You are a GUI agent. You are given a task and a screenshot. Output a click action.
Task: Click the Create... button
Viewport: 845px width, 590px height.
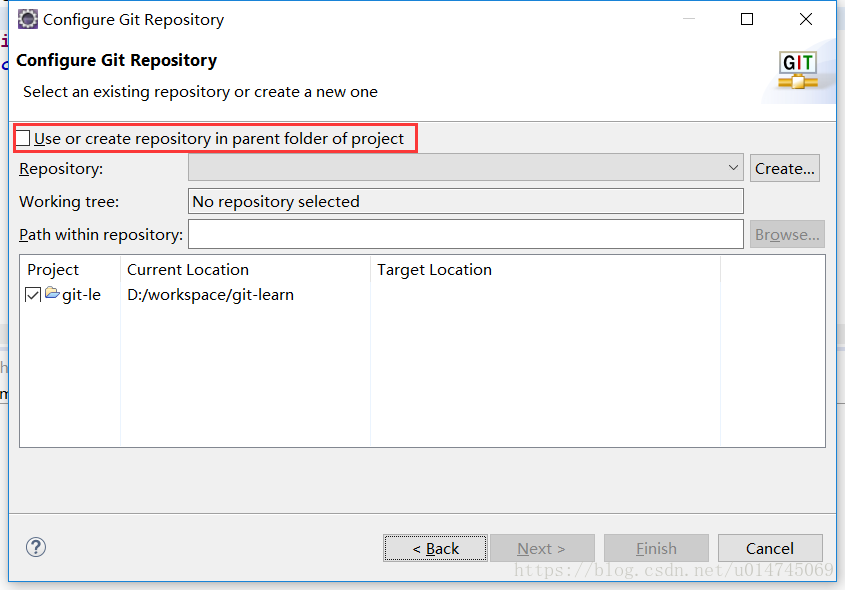click(x=785, y=168)
